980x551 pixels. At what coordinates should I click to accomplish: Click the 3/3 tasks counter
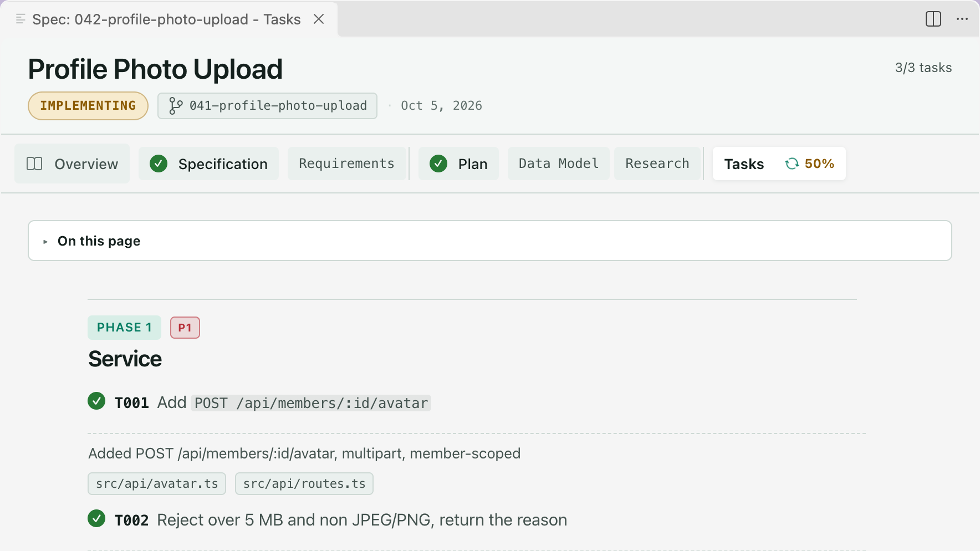pyautogui.click(x=923, y=68)
